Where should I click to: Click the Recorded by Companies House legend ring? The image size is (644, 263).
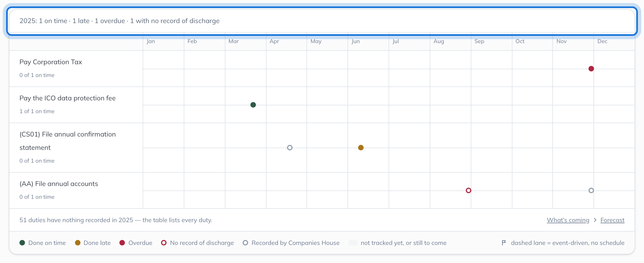245,243
